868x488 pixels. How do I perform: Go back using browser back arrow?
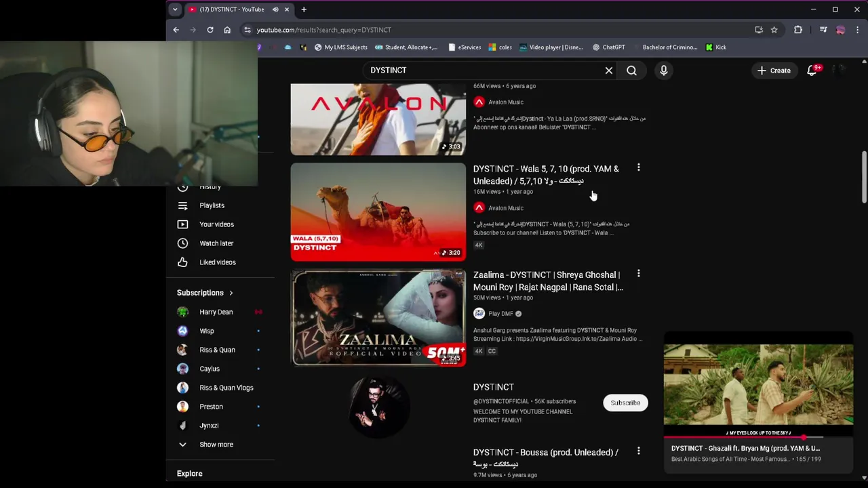176,30
